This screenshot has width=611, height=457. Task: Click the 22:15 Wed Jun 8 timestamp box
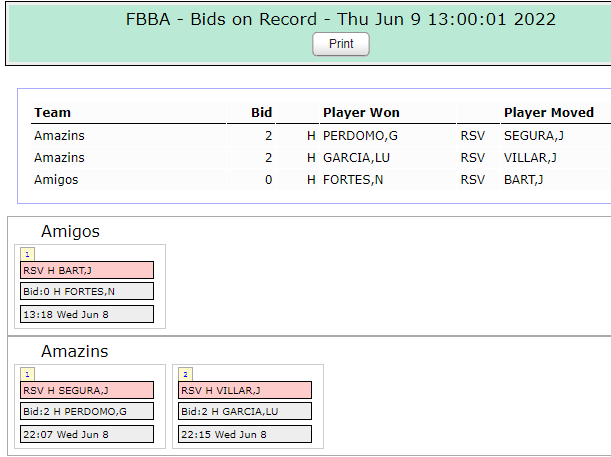[x=245, y=434]
